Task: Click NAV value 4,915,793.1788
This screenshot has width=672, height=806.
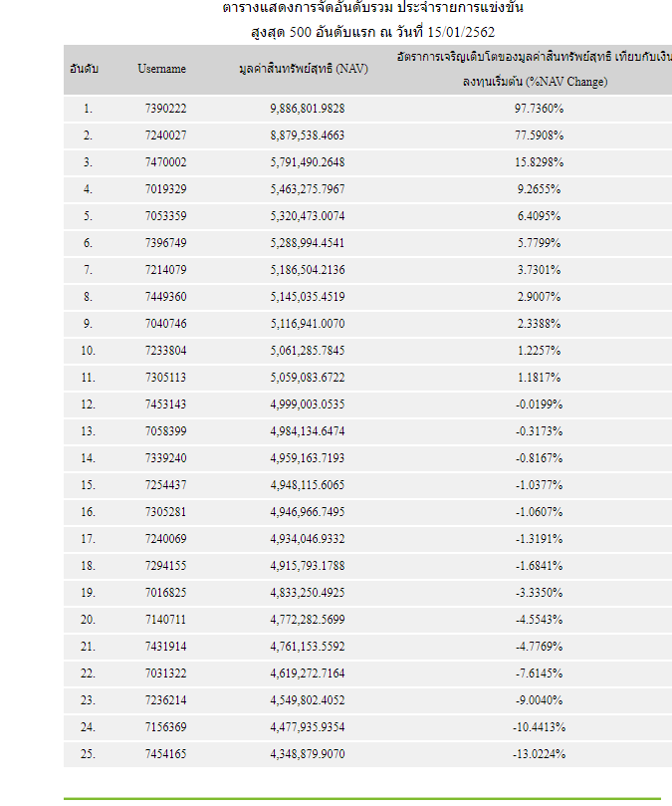Action: click(x=307, y=565)
